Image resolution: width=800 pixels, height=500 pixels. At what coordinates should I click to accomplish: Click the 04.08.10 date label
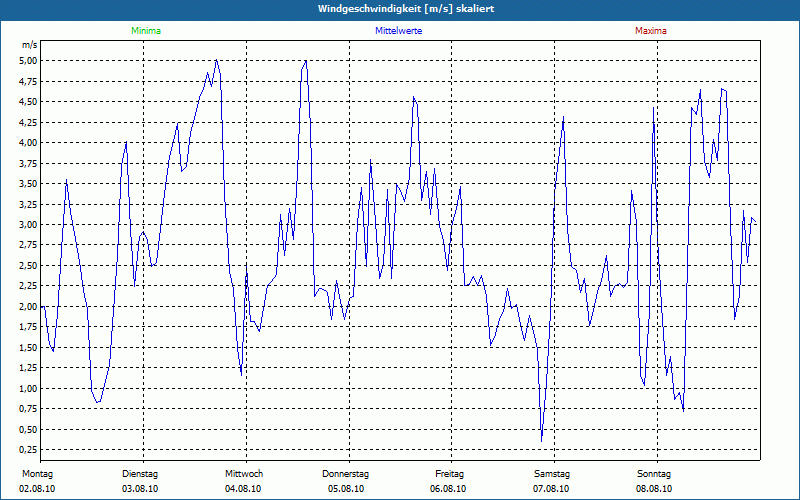pyautogui.click(x=243, y=489)
